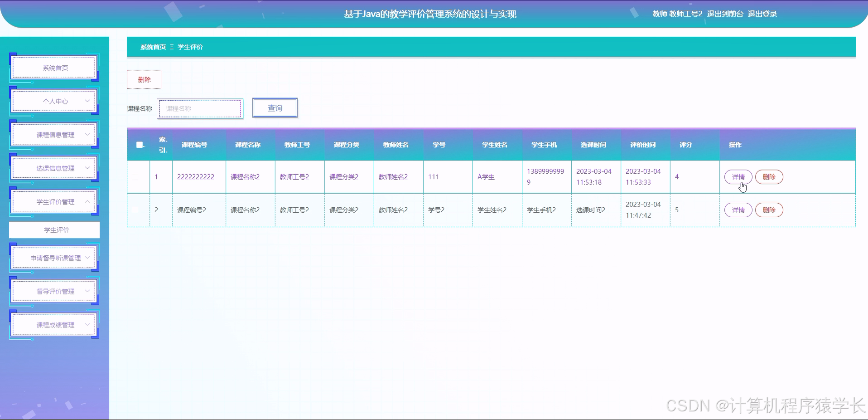Open 详情 for row 2 学生姓名2
The image size is (868, 420).
coord(738,210)
